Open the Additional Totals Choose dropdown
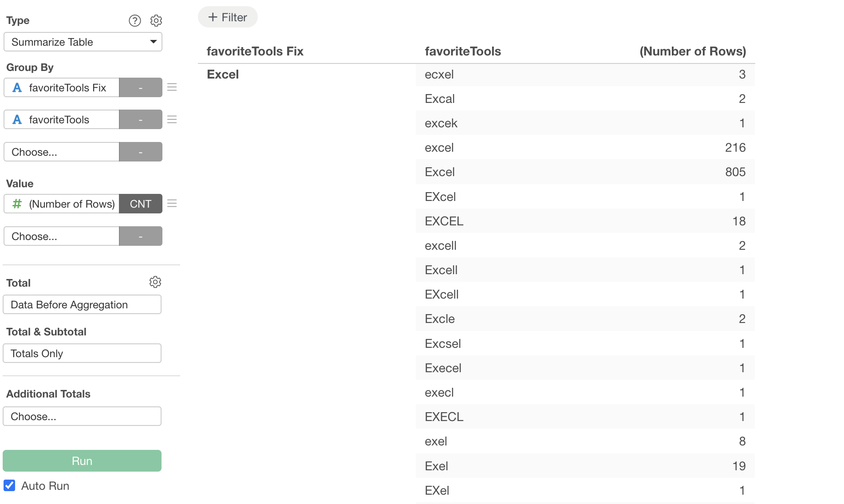 click(82, 417)
